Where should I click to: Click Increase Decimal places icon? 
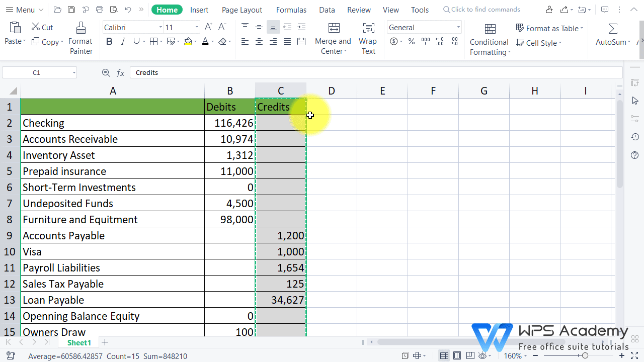(x=440, y=42)
